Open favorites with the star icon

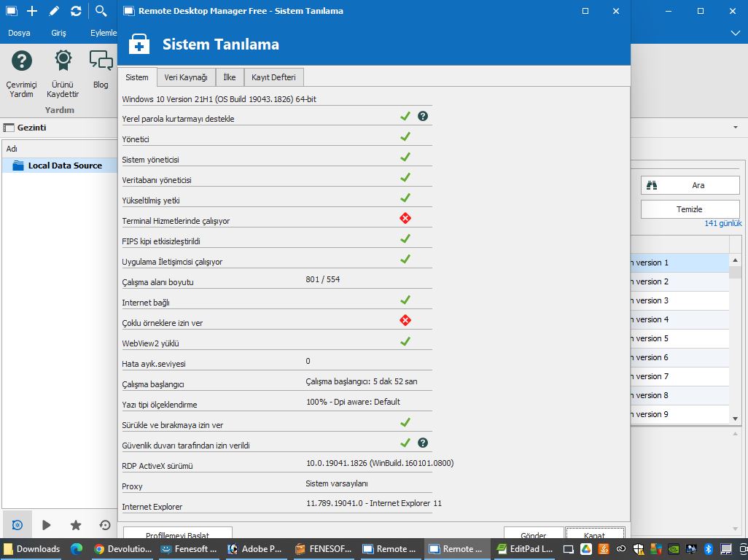click(x=75, y=525)
